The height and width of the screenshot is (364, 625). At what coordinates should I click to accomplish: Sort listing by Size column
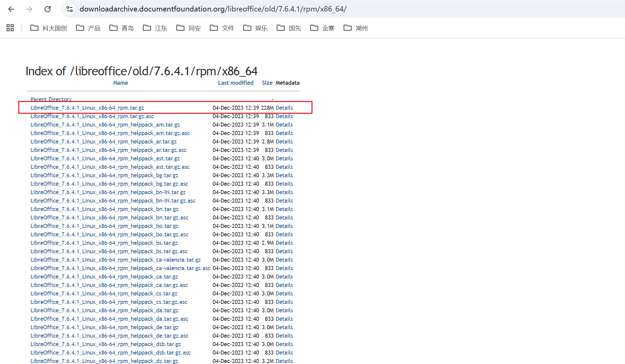[x=267, y=83]
